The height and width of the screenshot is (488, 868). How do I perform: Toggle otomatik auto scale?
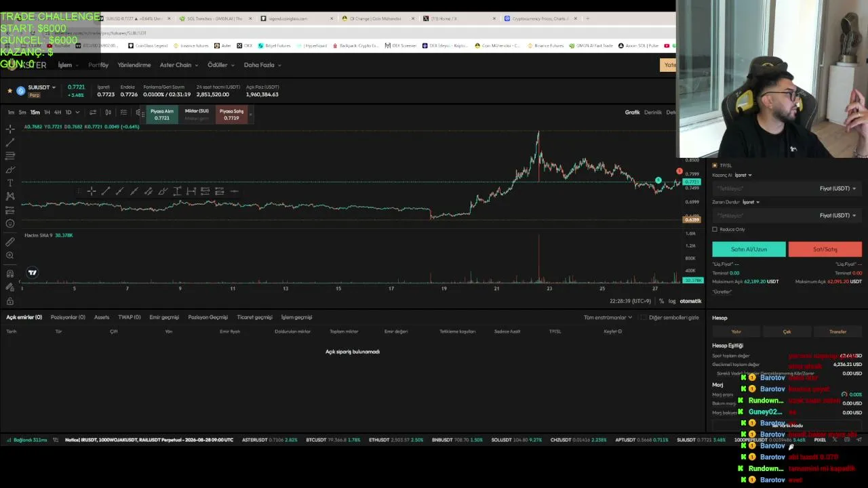[690, 301]
